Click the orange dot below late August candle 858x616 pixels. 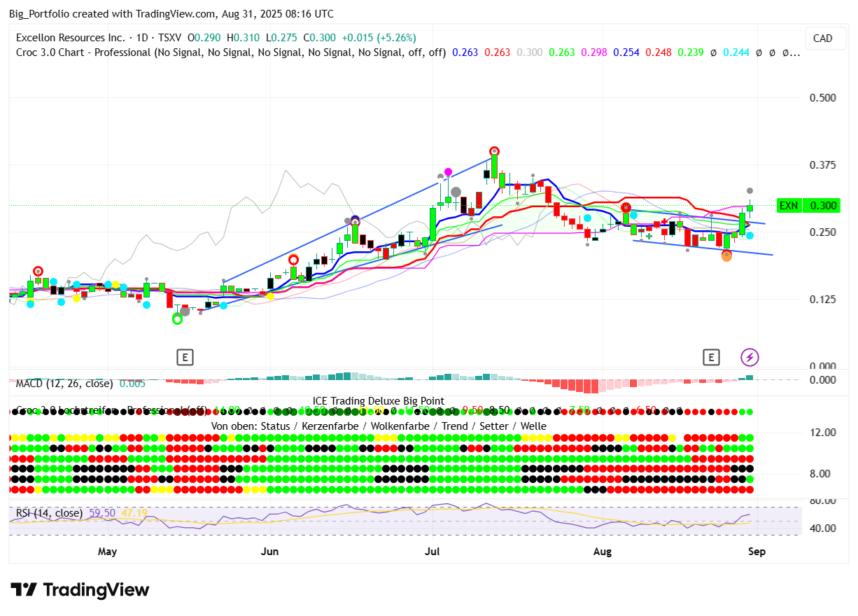click(726, 256)
